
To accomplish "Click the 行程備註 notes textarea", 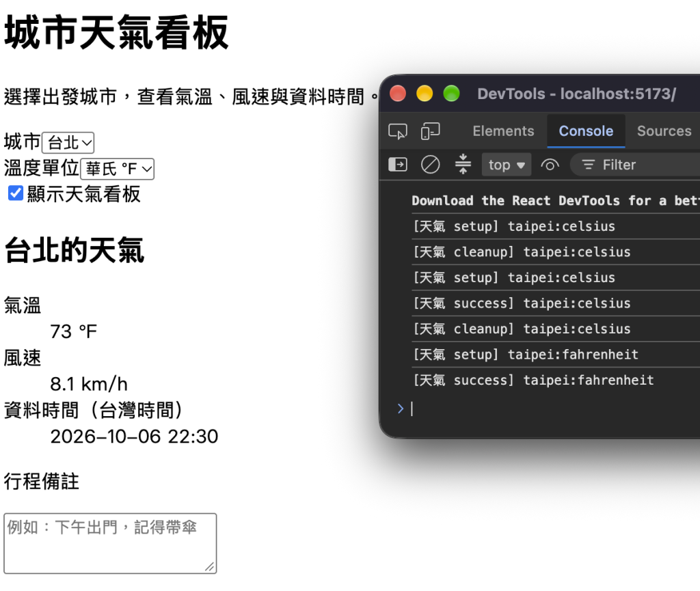I will click(110, 543).
